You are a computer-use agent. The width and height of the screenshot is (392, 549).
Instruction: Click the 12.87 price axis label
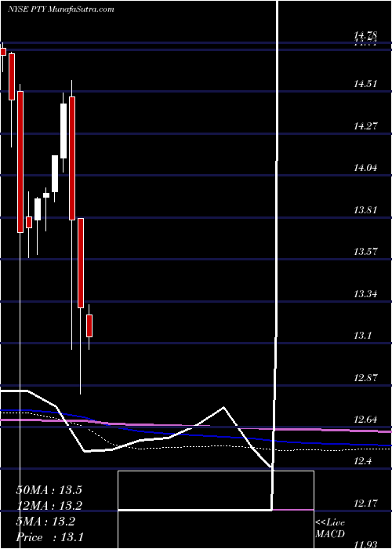pos(365,378)
